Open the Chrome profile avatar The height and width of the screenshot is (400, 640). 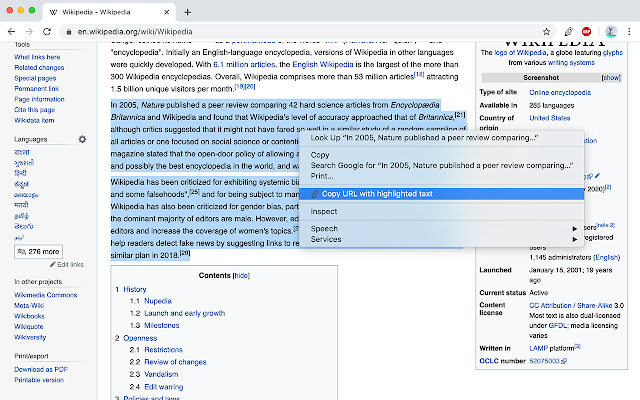pyautogui.click(x=611, y=31)
